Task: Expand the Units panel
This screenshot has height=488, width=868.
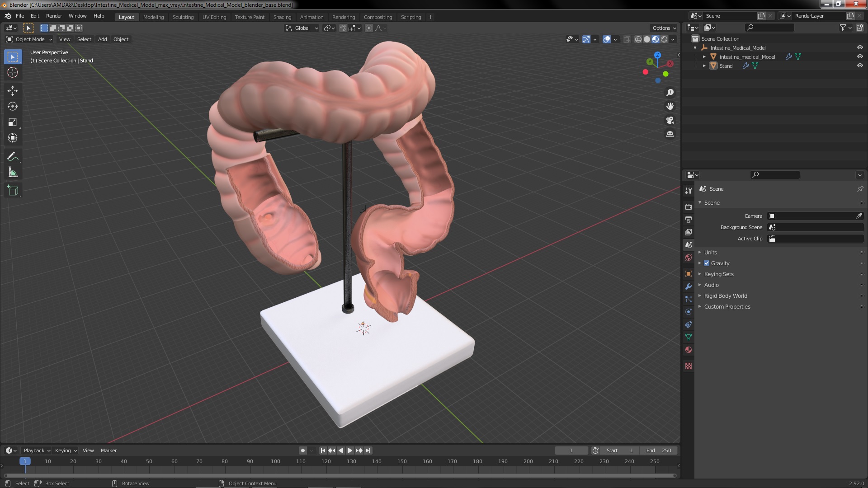Action: point(711,252)
